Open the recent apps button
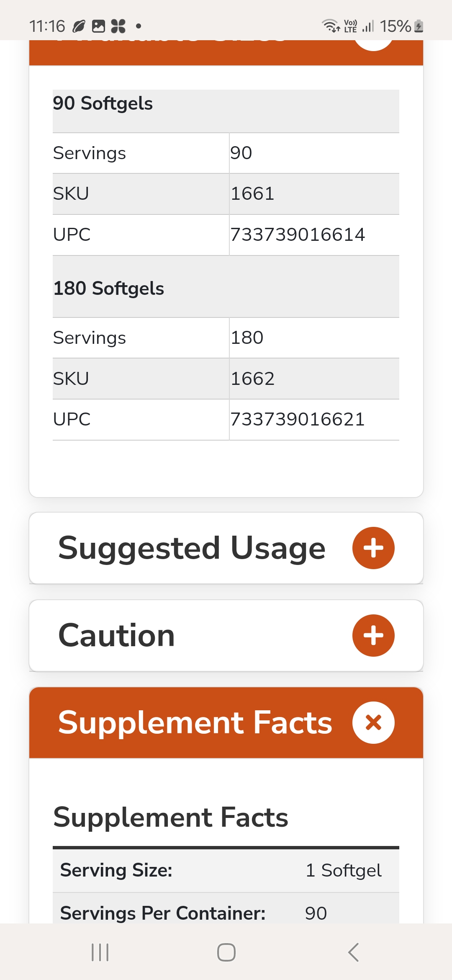452x980 pixels. 100,952
